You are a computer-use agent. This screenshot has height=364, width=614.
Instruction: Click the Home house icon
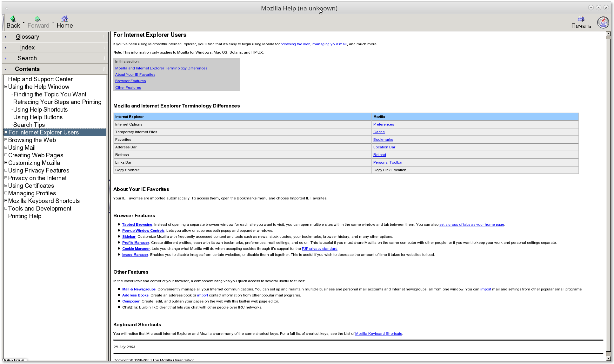[64, 19]
